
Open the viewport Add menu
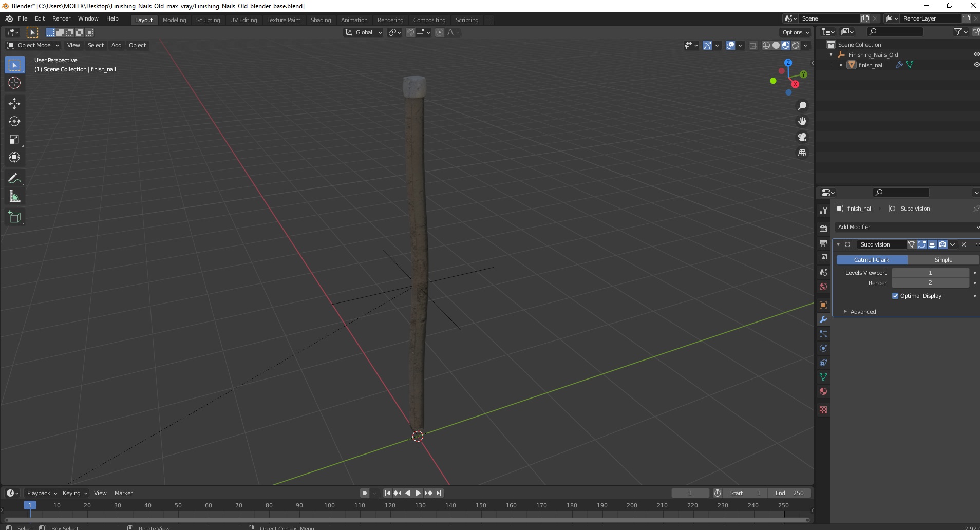click(x=117, y=45)
